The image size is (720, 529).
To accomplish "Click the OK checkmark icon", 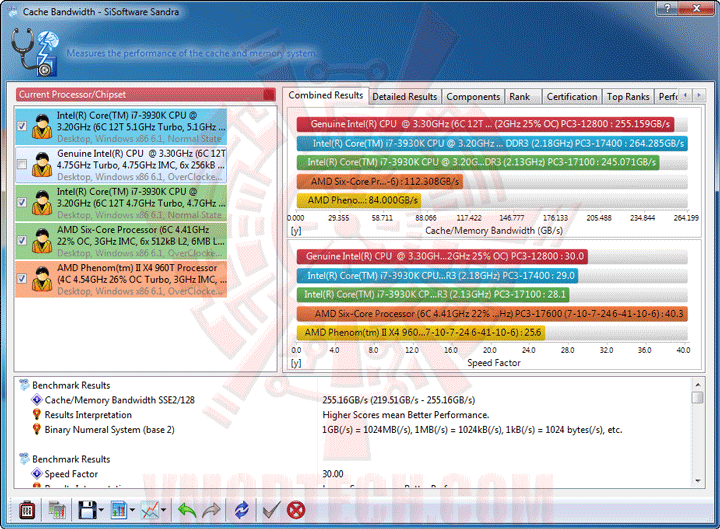I will click(x=271, y=510).
